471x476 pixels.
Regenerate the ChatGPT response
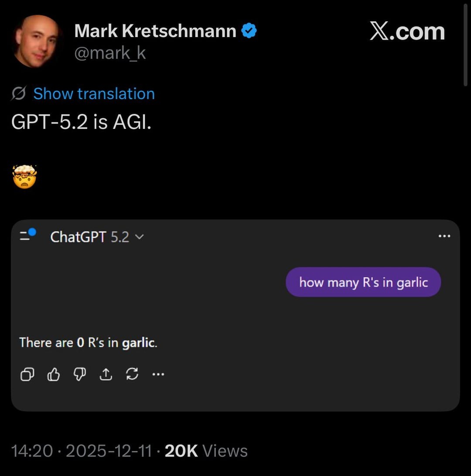[132, 374]
